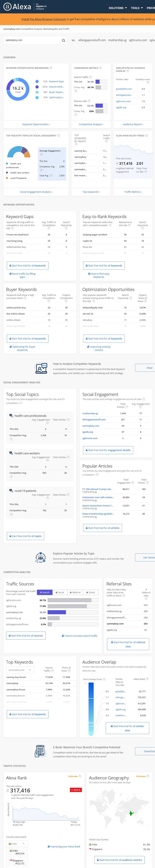155x868 pixels.
Task: Click the magnifier icon in the site search box
Action: pos(63,40)
